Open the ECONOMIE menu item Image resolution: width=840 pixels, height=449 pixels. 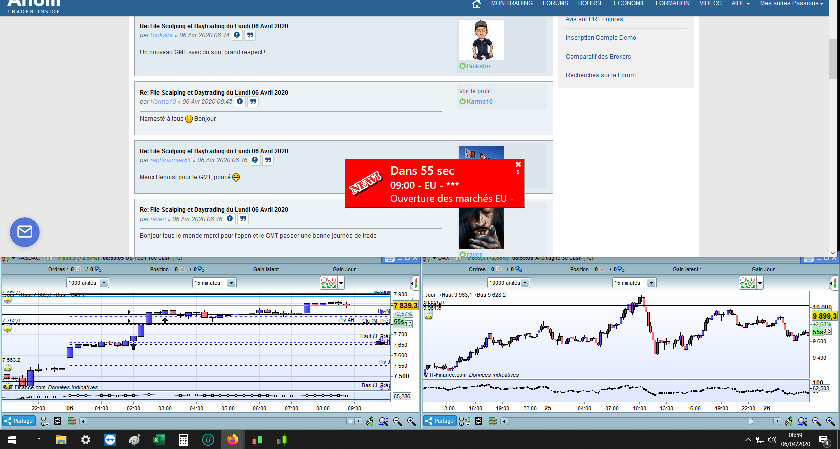tap(628, 3)
